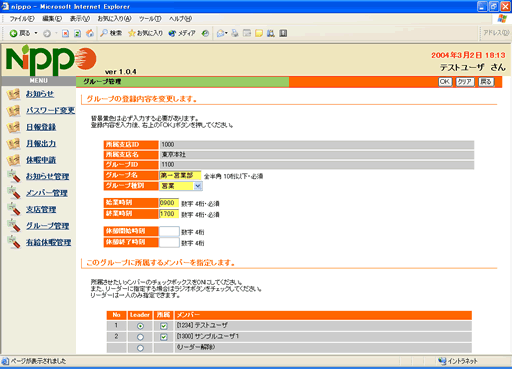Click the browser Back arrow icon
The height and width of the screenshot is (369, 512).
13,33
